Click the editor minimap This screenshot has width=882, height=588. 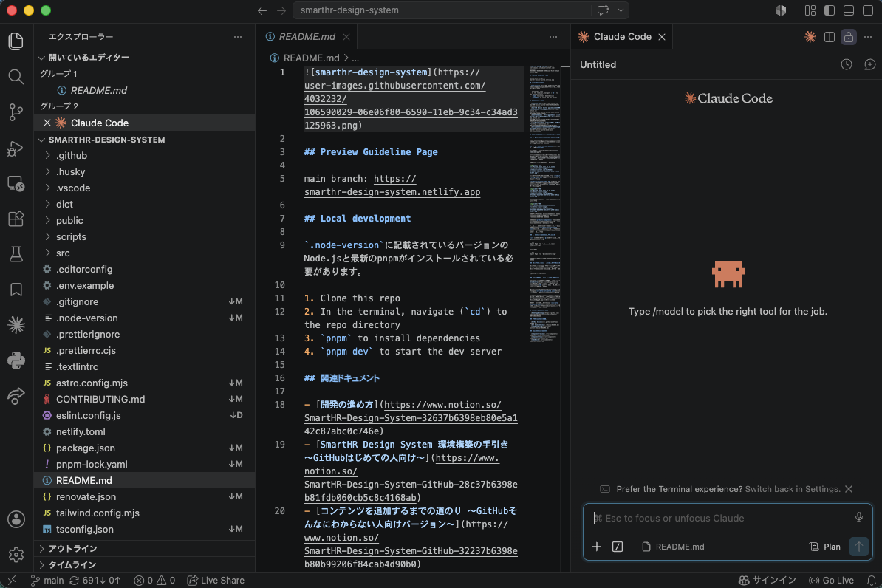544,205
